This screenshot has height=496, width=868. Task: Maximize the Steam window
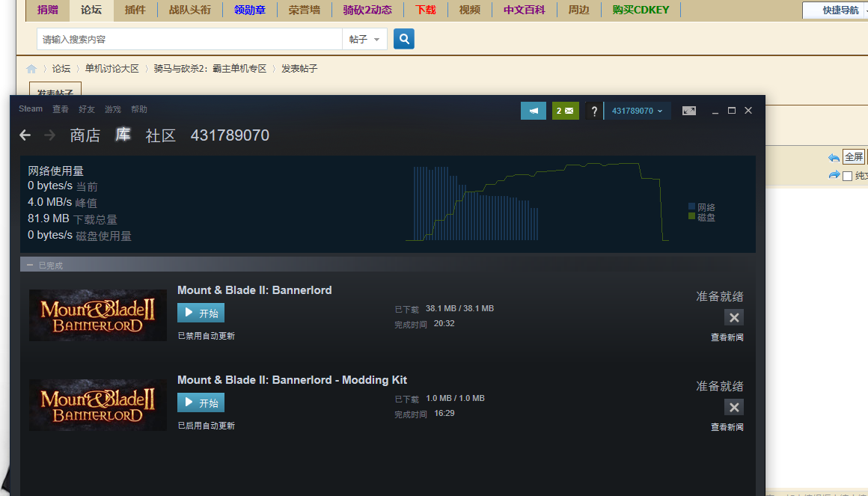coord(731,111)
